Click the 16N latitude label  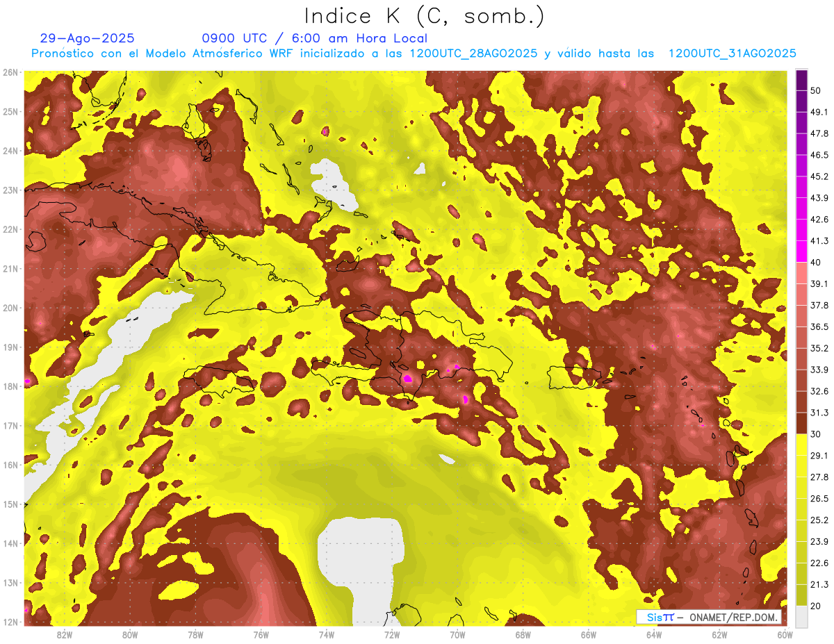pos(10,465)
